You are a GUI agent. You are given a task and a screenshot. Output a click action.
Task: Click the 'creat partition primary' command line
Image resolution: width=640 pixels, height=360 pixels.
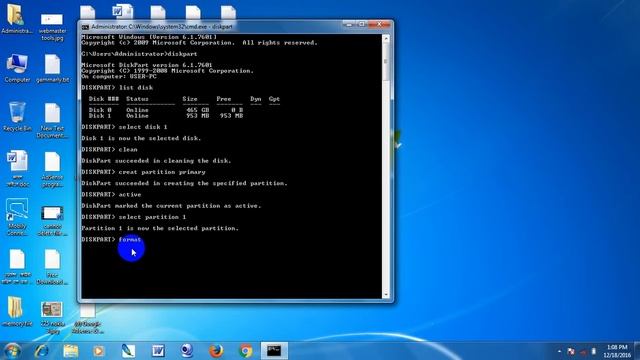143,172
